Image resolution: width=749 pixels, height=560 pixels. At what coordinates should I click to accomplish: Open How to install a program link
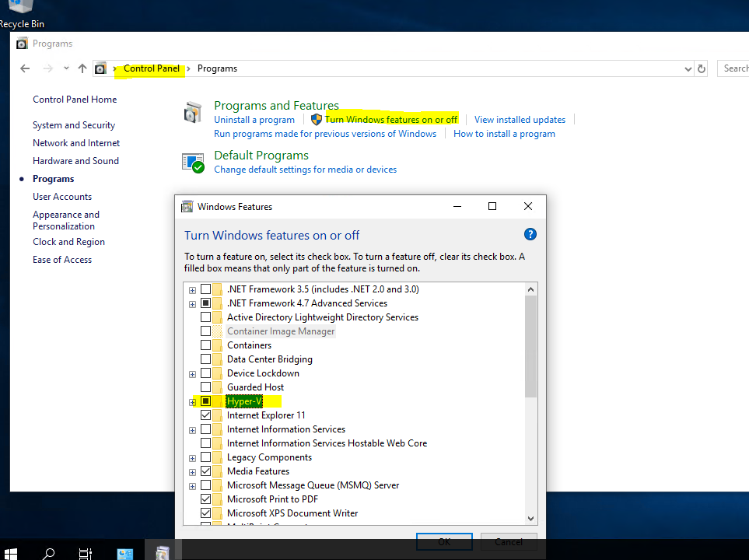tap(504, 134)
